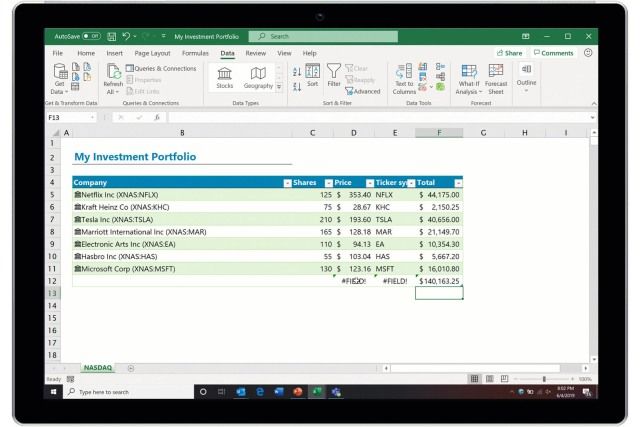Click the Refresh All icon
Viewport: 640px width, 427px height.
(x=113, y=77)
